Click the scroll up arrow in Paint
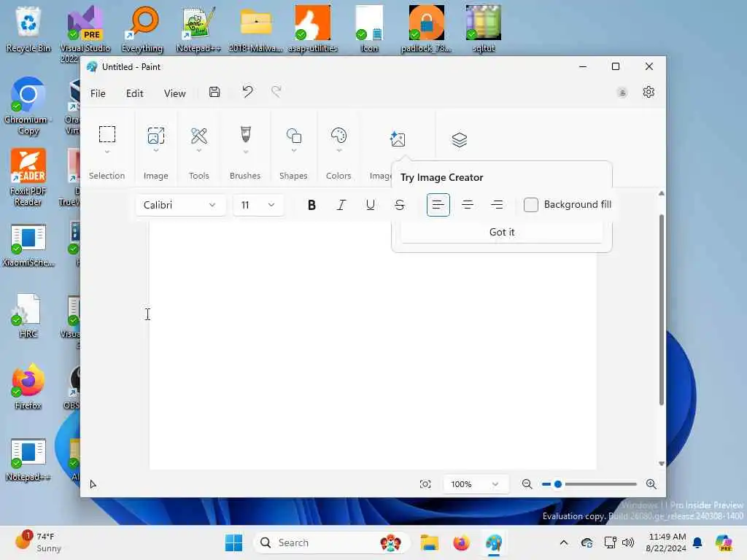Screen dimensions: 747x560 click(661, 193)
